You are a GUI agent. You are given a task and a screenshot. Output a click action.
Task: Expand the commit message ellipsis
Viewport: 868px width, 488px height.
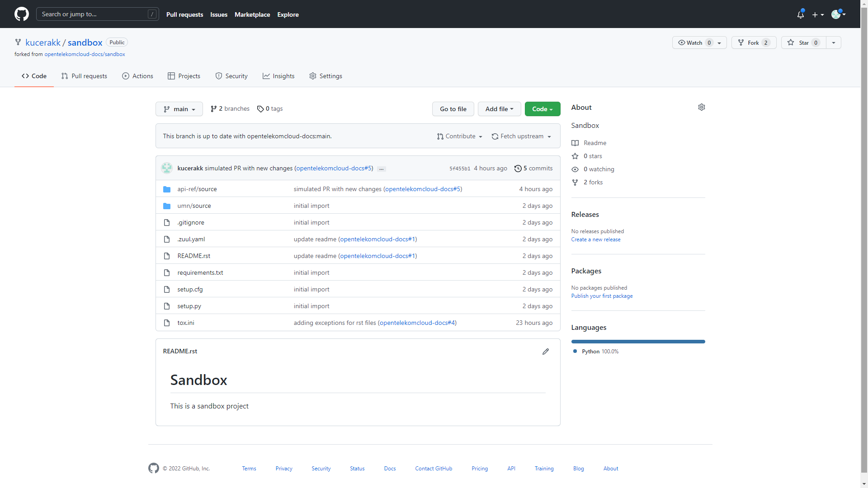coord(382,169)
